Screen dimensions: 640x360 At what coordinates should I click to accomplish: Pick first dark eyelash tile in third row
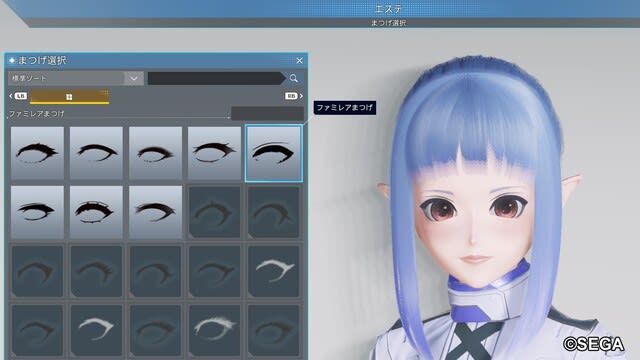click(x=37, y=271)
